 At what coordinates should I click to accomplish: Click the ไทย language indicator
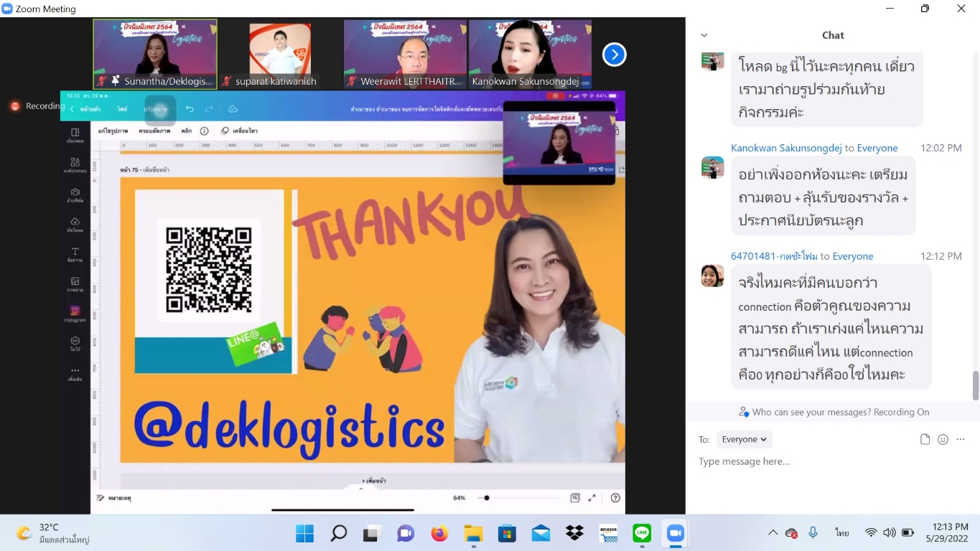click(x=842, y=533)
